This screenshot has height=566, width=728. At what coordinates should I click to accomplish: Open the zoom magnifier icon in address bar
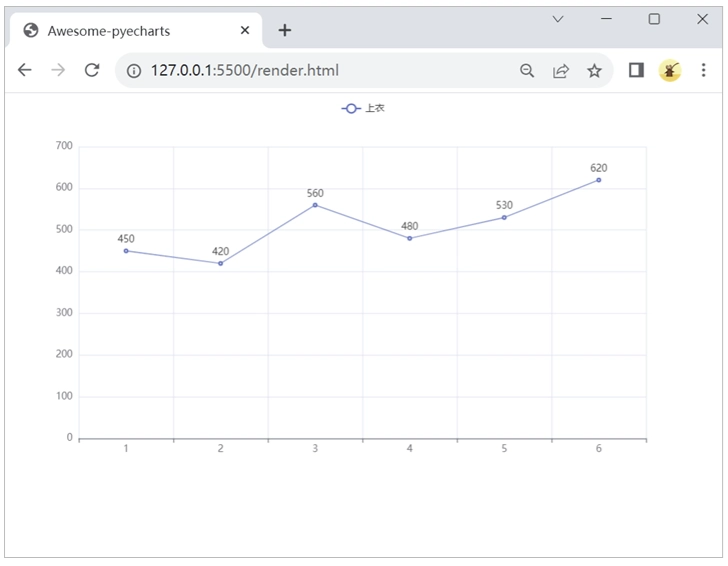tap(527, 70)
